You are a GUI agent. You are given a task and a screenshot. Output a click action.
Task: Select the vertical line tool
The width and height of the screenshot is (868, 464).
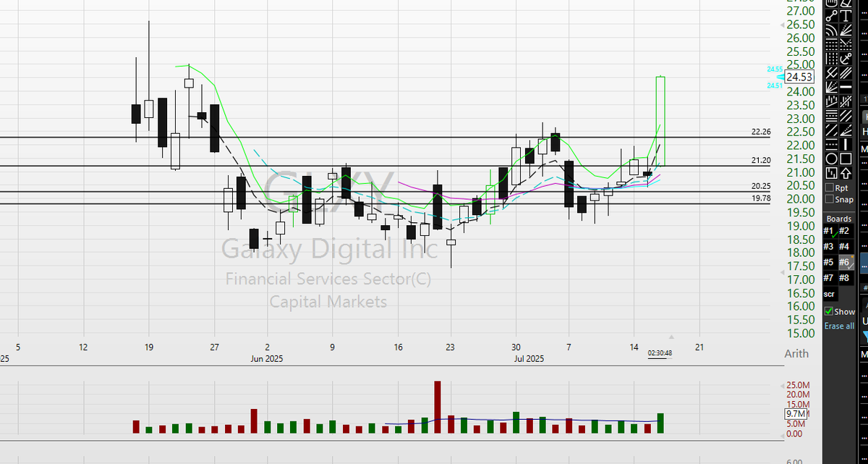click(x=846, y=144)
